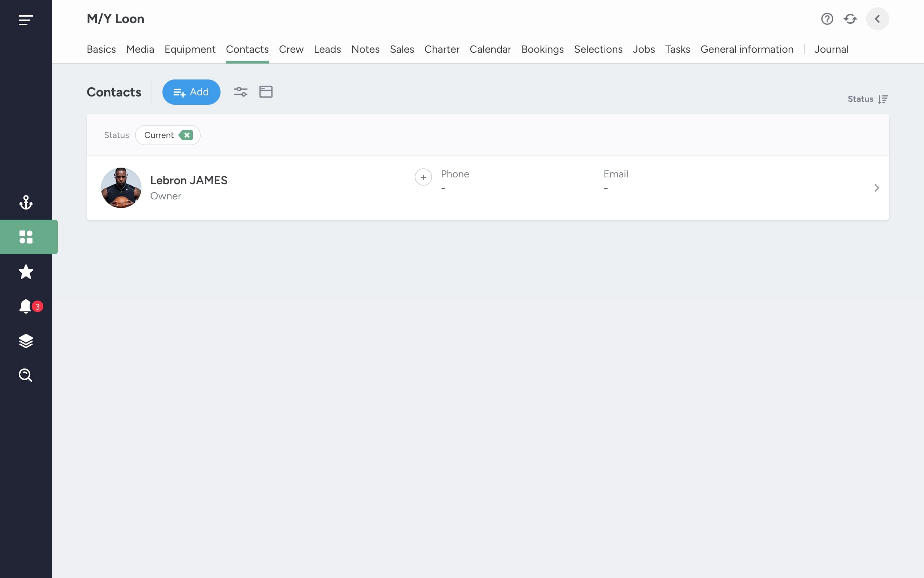Click the Lebron JAMES contact name
924x578 pixels.
click(189, 180)
